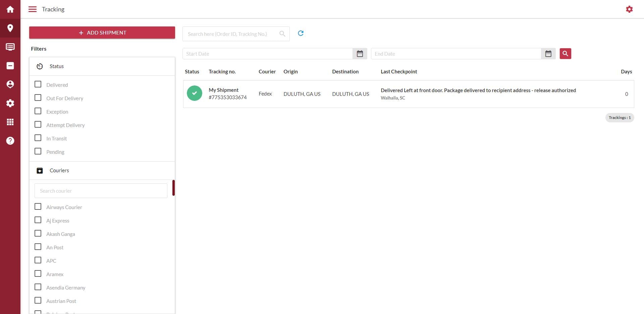Click the red date search button
Screen dimensions: 644x314
[x=565, y=54]
